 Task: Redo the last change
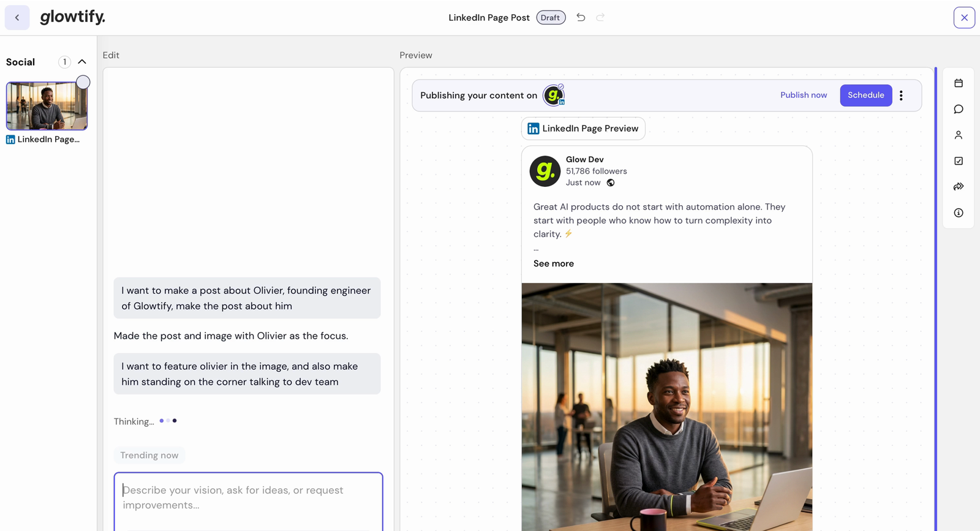pos(600,17)
